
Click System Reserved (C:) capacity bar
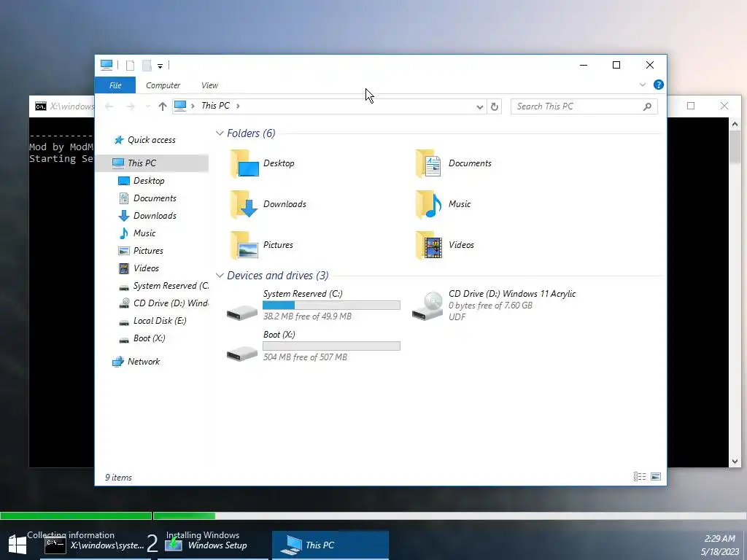point(332,306)
